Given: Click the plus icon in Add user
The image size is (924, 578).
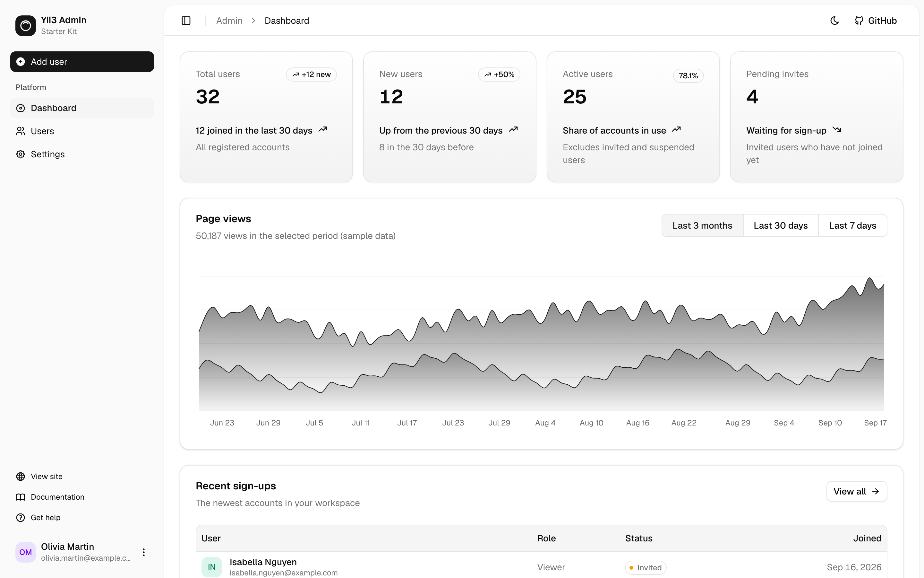Looking at the screenshot, I should tap(21, 62).
